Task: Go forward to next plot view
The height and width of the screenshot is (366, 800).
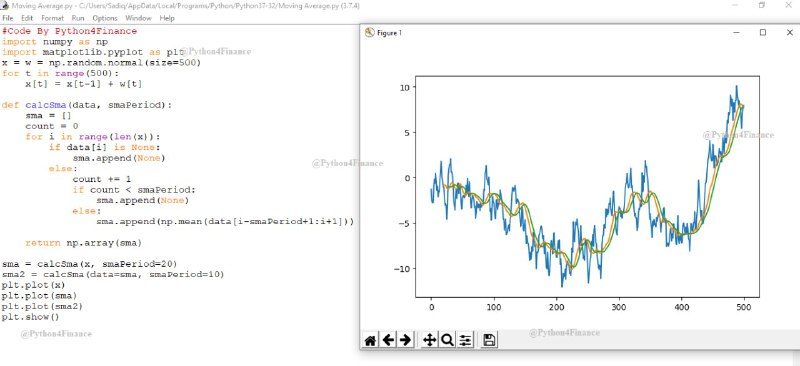Action: coord(405,340)
